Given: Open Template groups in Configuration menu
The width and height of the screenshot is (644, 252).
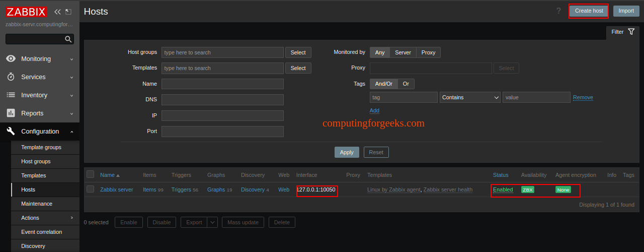Looking at the screenshot, I should pos(45,147).
